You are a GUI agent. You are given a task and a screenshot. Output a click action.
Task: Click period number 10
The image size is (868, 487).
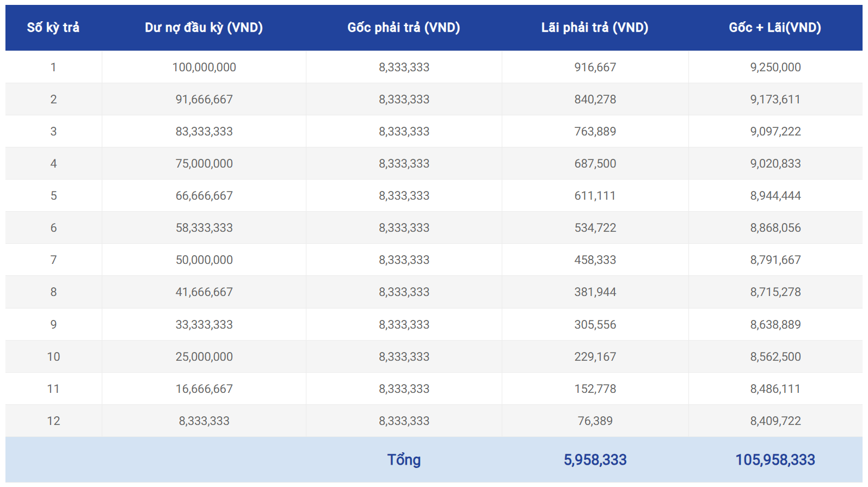click(x=53, y=356)
